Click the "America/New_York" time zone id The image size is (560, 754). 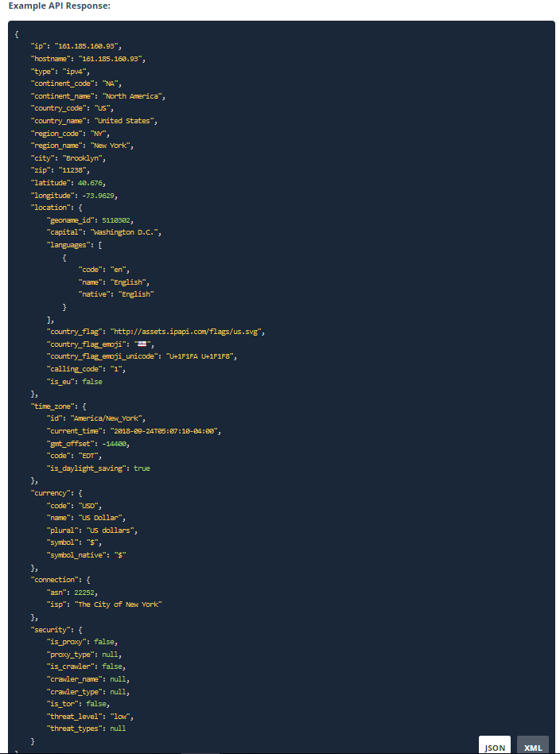pyautogui.click(x=107, y=418)
